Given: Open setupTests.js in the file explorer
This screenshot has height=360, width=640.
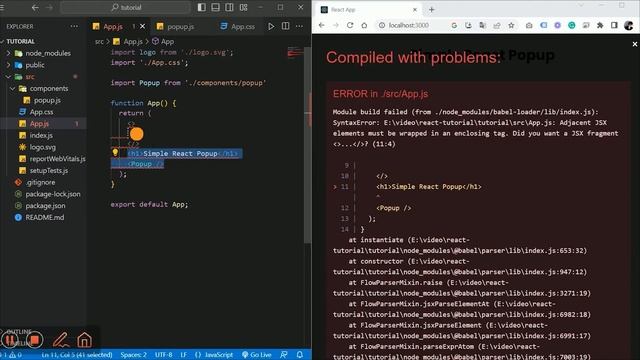Looking at the screenshot, I should click(49, 171).
